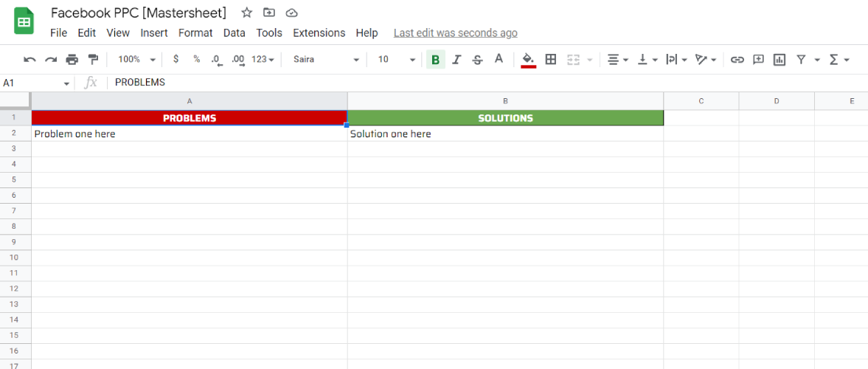
Task: Open the functions sigma menu
Action: [839, 59]
